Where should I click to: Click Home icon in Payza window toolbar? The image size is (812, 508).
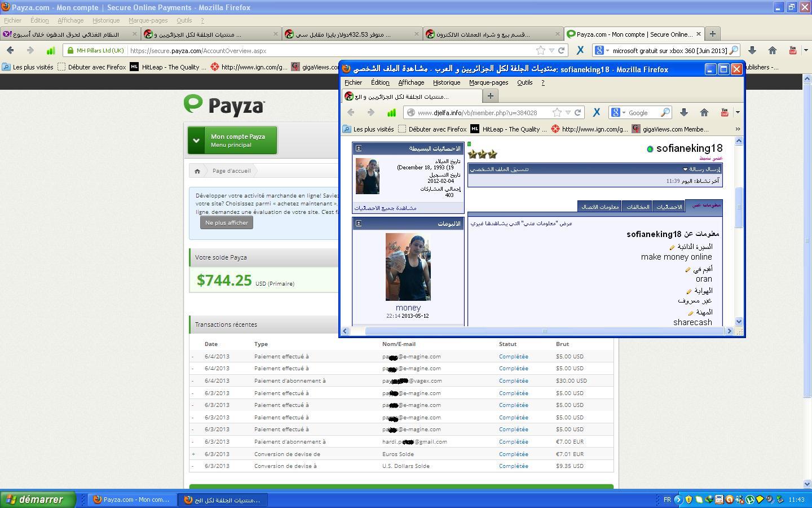pyautogui.click(x=773, y=50)
